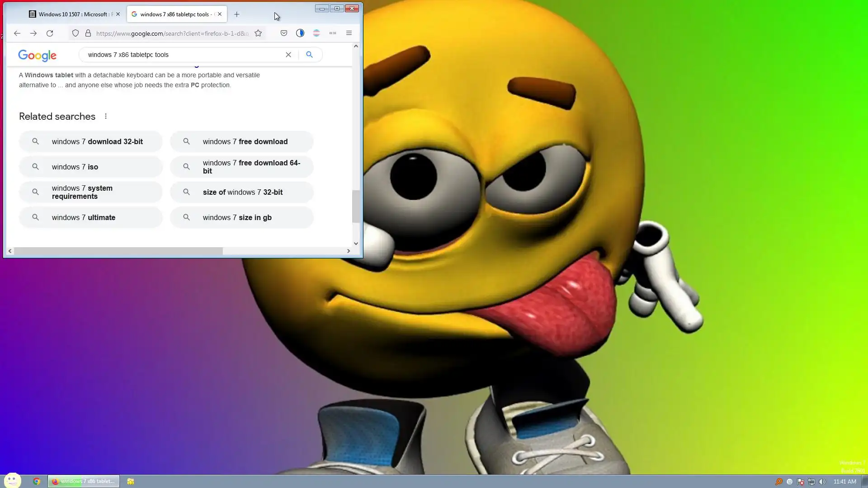Image resolution: width=868 pixels, height=488 pixels.
Task: Click the Firefox reload page icon
Action: [x=50, y=33]
